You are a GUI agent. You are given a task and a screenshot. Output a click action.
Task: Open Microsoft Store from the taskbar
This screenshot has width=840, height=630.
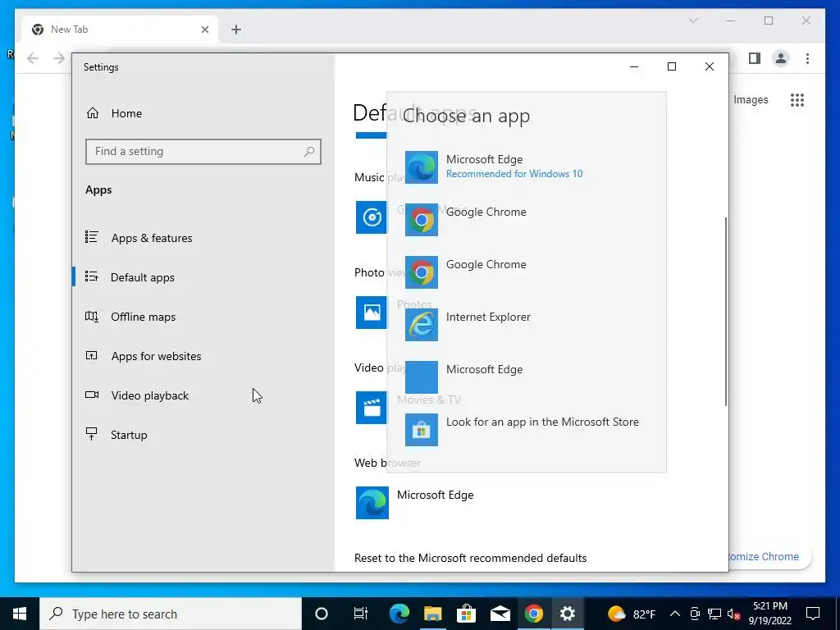click(x=466, y=614)
